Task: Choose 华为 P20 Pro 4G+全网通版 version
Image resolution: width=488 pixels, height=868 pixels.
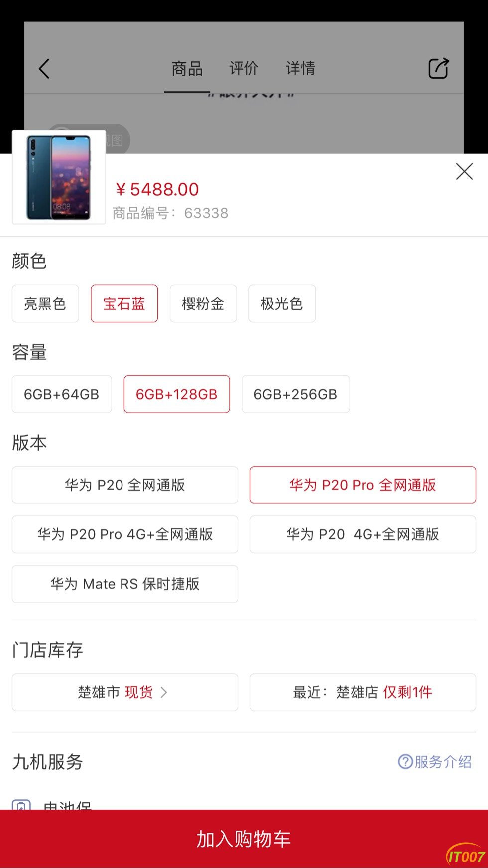Action: 125,534
